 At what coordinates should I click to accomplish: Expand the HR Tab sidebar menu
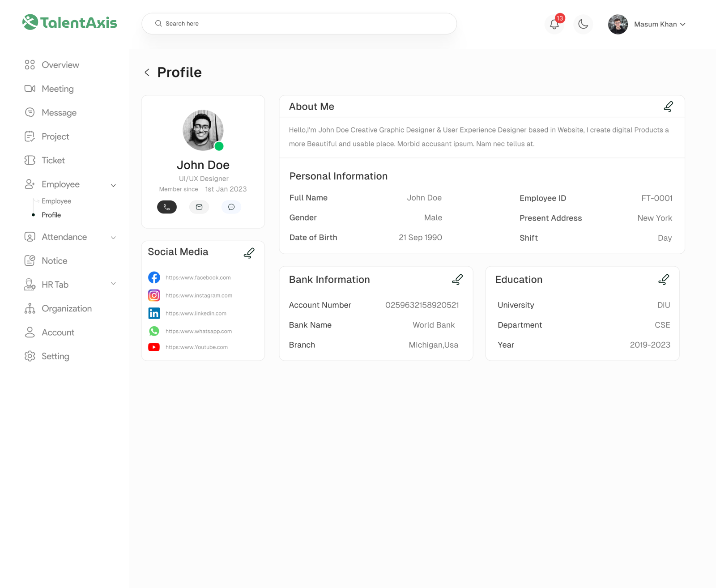coord(113,284)
